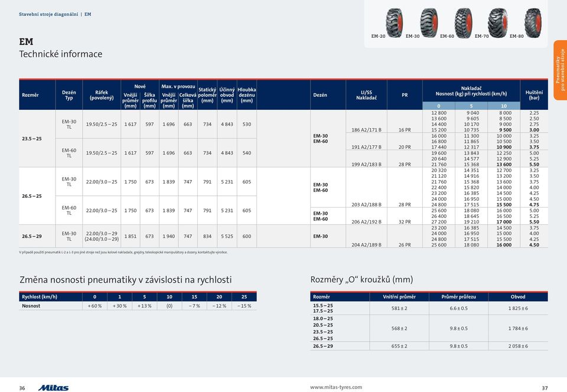Select the 206 A2/192 B load index
This screenshot has height=392, width=567.
pos(366,222)
